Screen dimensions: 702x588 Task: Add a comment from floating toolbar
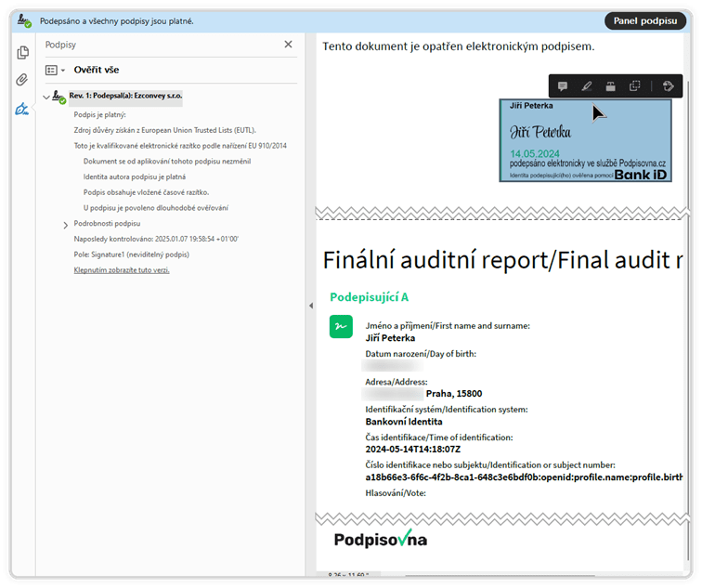point(563,86)
